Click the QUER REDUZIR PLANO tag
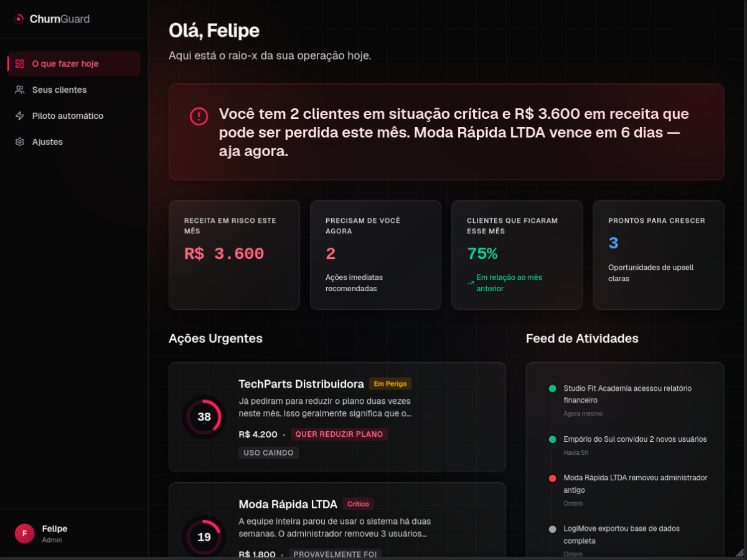Screen dimensions: 747x560 coord(339,434)
